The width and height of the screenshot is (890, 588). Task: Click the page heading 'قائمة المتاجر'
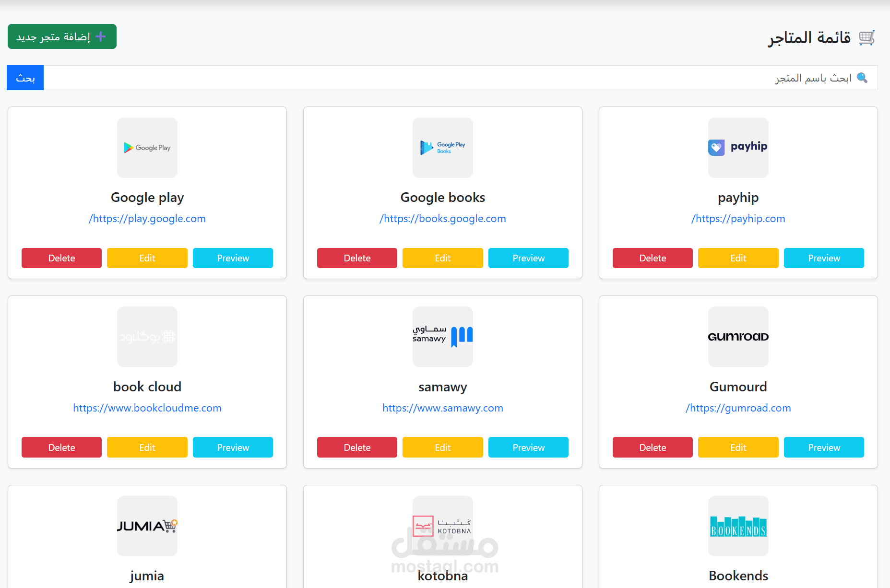[x=809, y=37]
